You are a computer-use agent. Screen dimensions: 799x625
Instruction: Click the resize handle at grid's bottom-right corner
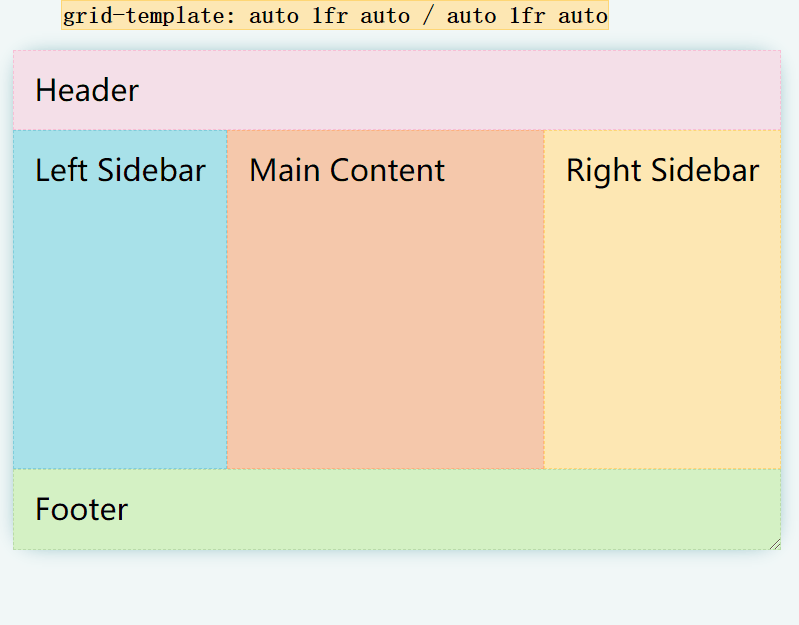[x=774, y=543]
